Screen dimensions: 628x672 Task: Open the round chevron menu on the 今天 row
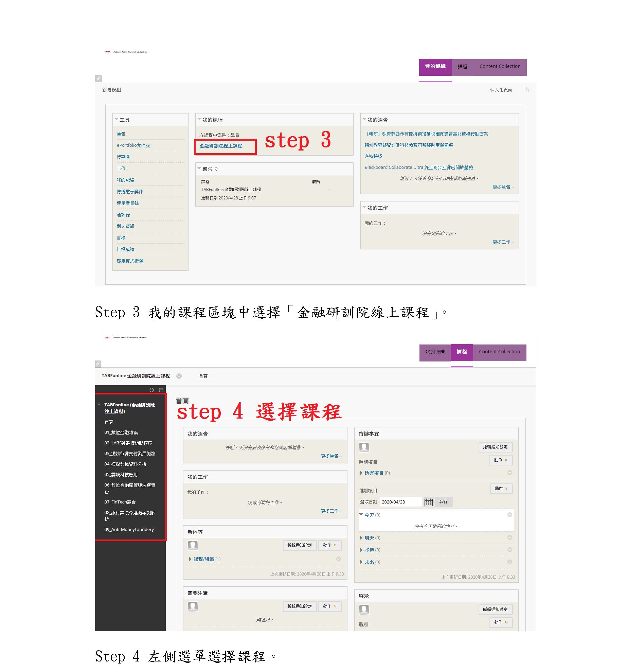click(509, 515)
